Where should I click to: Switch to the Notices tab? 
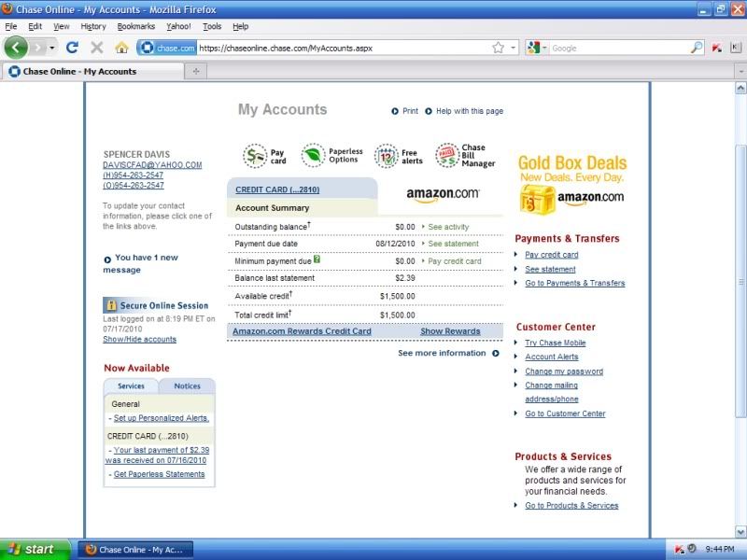pyautogui.click(x=188, y=385)
